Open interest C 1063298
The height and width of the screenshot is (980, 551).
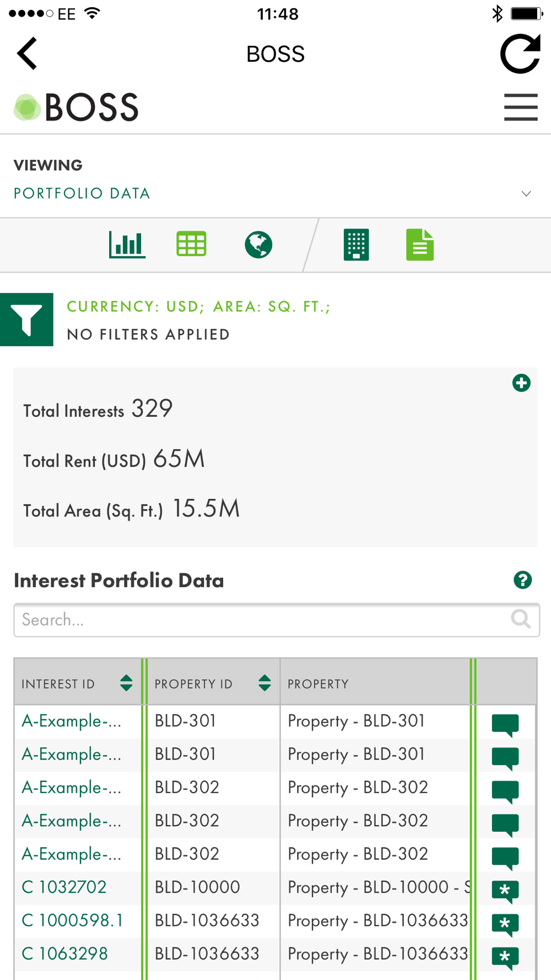click(65, 954)
